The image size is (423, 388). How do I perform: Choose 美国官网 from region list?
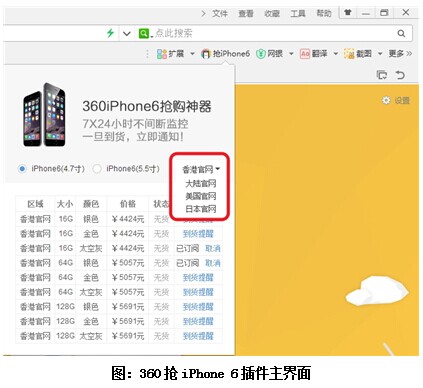[201, 196]
